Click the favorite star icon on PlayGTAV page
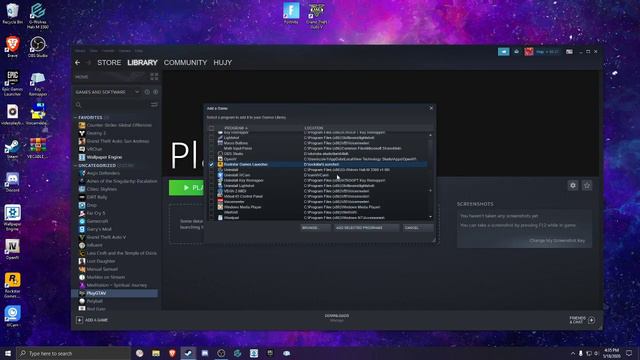Viewport: 640px width, 360px height. pos(587,185)
